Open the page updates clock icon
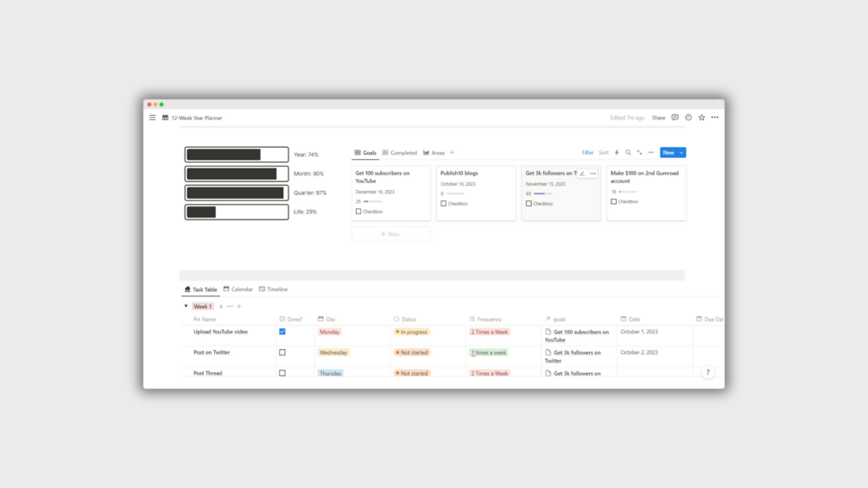 click(688, 117)
